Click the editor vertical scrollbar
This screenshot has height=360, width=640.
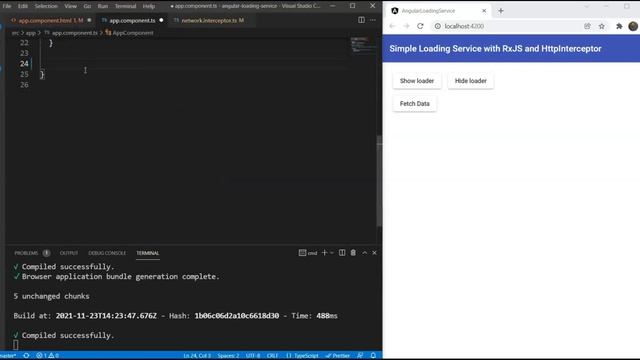click(x=379, y=182)
